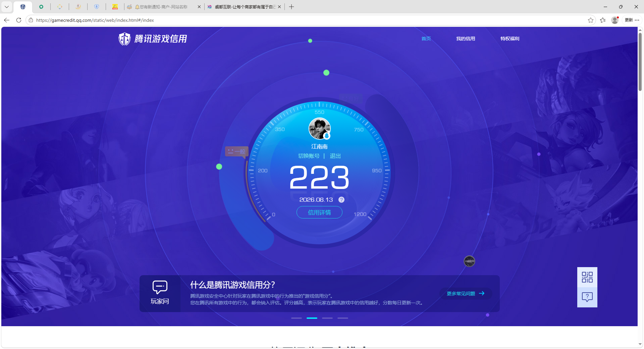Click the 腾讯游戏信用 shield logo
This screenshot has width=644, height=349.
pyautogui.click(x=153, y=39)
